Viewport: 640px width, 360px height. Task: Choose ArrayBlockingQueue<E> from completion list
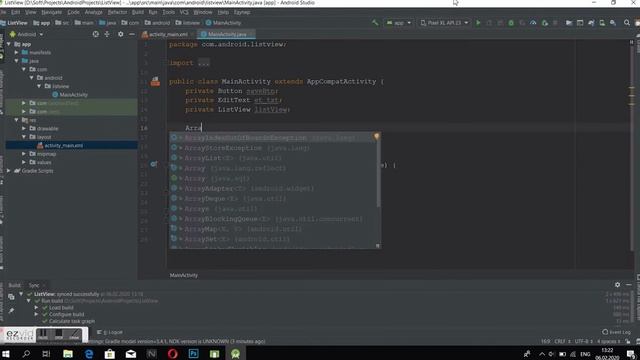pyautogui.click(x=276, y=219)
